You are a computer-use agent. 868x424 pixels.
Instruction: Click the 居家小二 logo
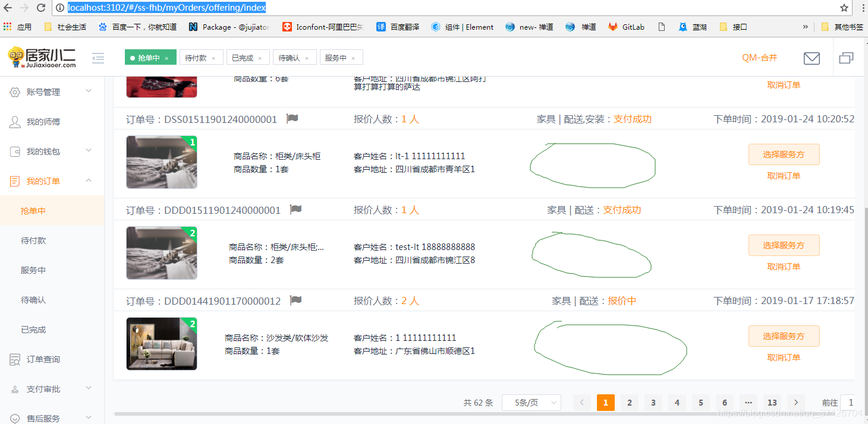click(42, 58)
